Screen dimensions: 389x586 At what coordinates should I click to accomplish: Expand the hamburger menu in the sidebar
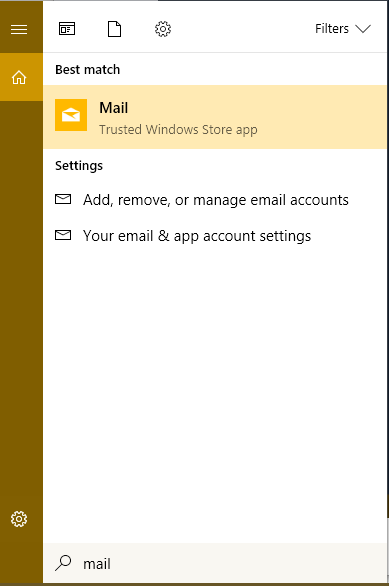pyautogui.click(x=19, y=29)
